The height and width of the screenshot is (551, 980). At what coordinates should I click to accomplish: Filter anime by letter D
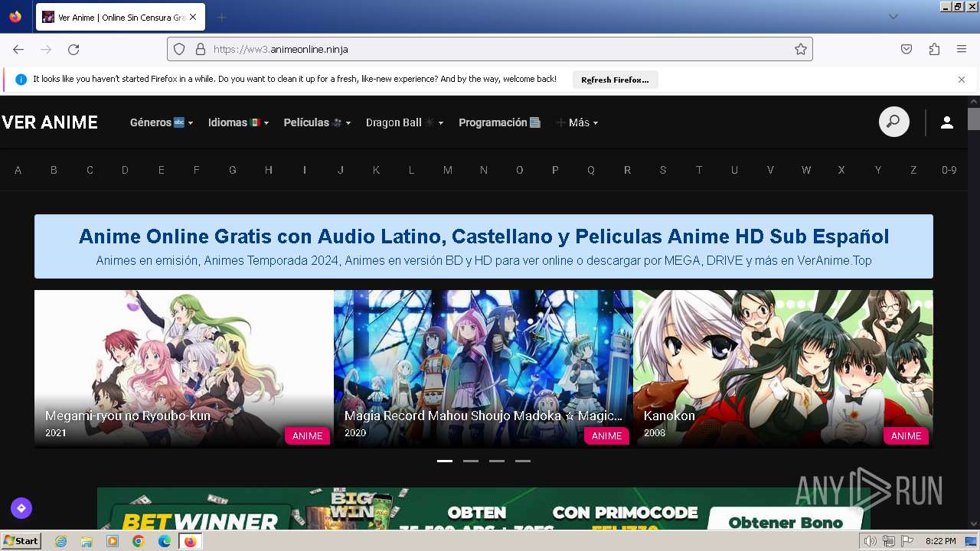[125, 170]
